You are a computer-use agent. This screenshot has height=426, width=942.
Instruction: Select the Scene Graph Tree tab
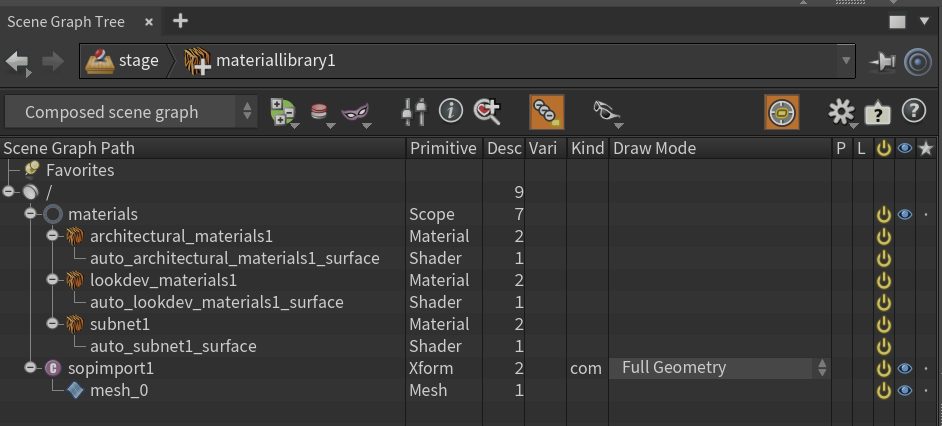[x=66, y=22]
